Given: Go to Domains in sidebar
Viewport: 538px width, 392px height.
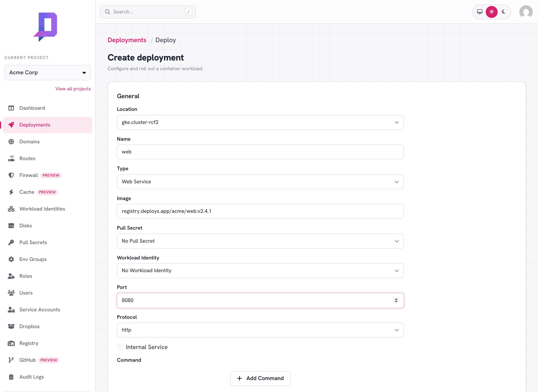Looking at the screenshot, I should click(47, 142).
